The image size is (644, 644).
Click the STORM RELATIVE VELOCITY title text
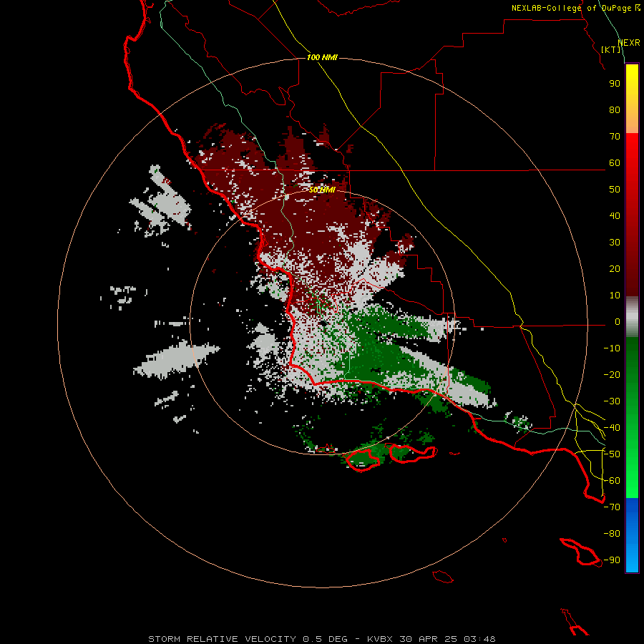[222, 639]
